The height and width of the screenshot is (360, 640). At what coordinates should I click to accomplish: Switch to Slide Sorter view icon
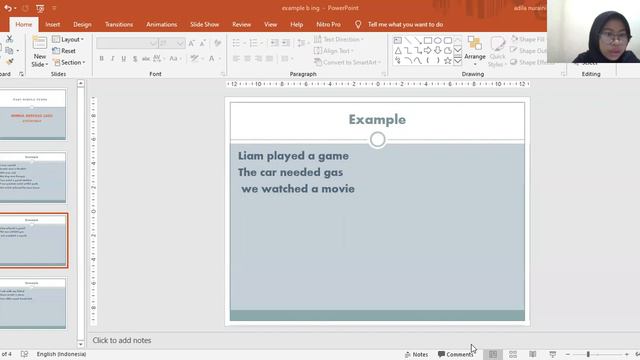point(513,354)
